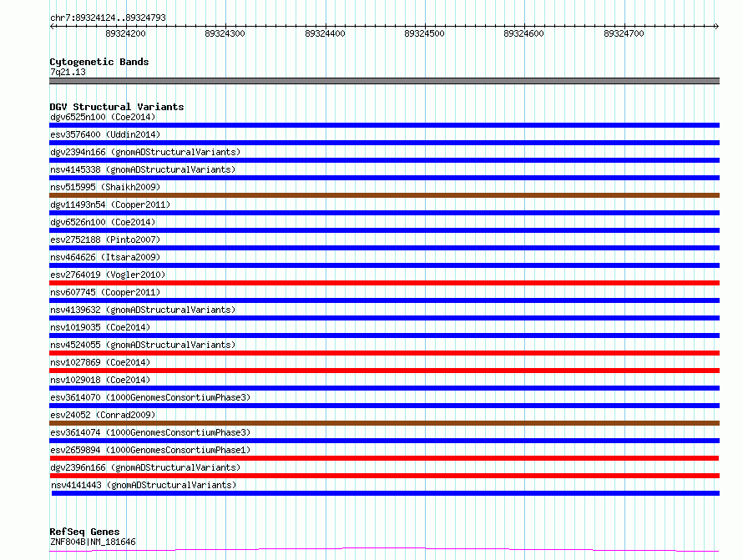
Task: Click the red bar under nsv4524055
Action: point(384,353)
